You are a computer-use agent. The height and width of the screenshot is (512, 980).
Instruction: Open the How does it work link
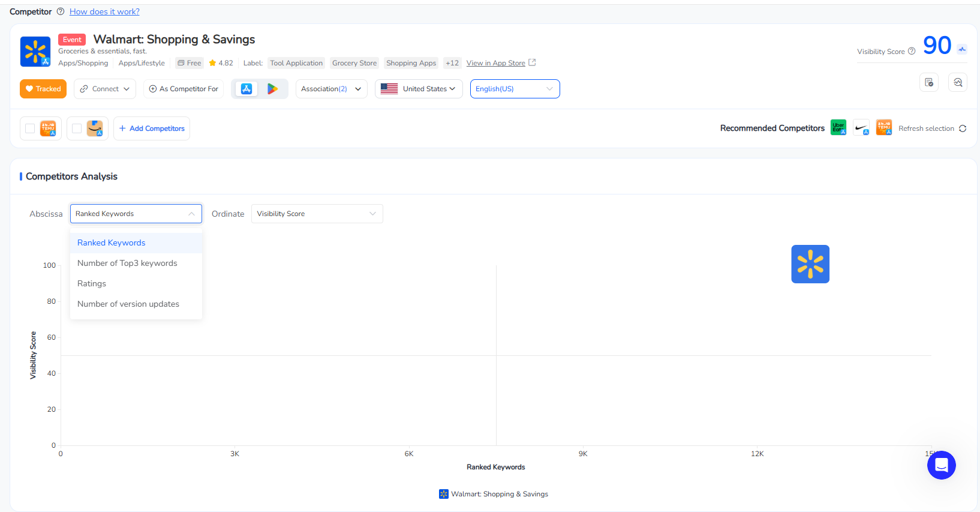pos(104,12)
